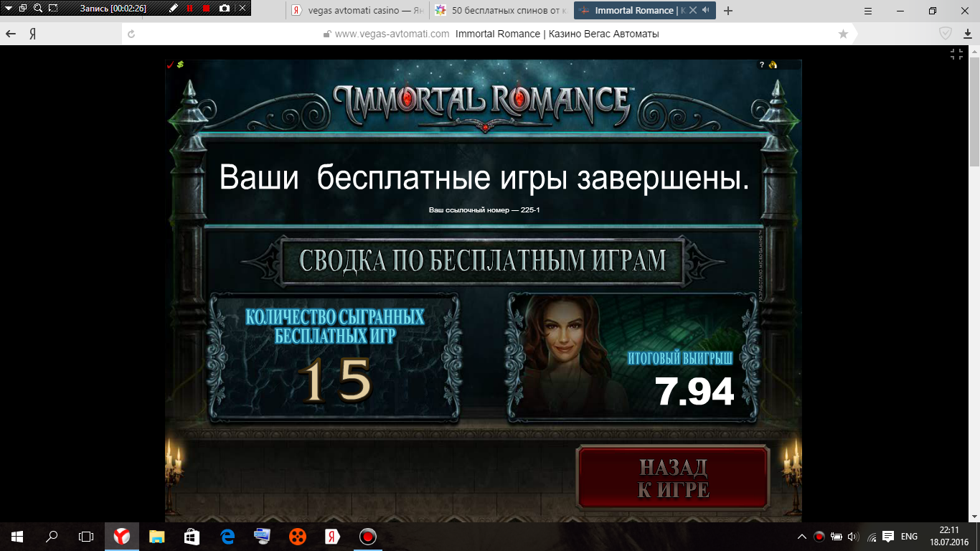The image size is (980, 551).
Task: Reload the page with refresh icon
Action: pos(131,34)
